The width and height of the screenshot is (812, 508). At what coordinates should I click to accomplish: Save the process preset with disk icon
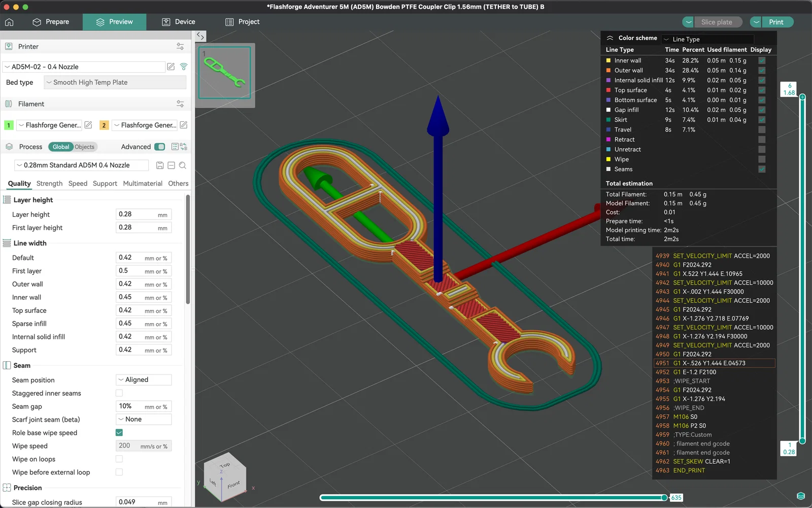pos(160,165)
